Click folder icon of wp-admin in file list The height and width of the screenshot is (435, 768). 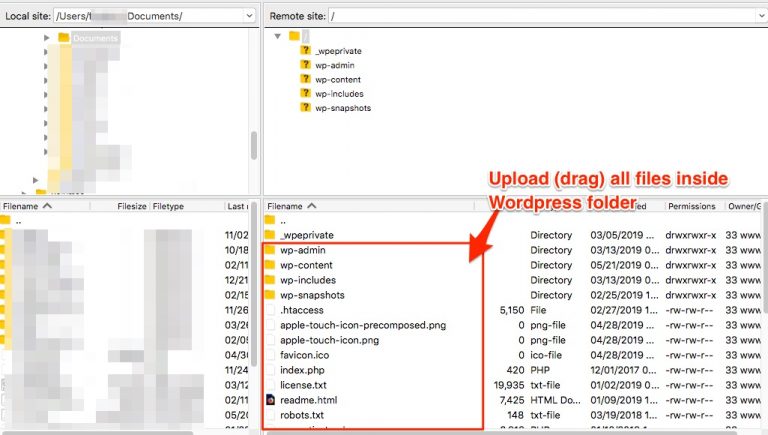tap(270, 250)
